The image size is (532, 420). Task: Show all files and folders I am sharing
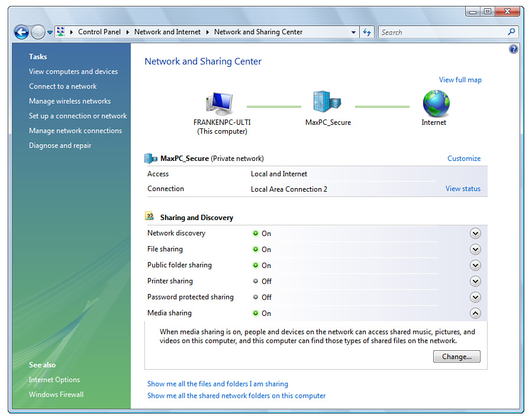tap(218, 384)
